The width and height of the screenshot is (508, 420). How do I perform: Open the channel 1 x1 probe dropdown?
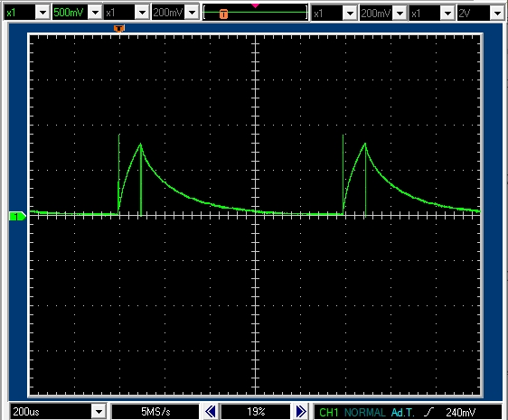[42, 13]
